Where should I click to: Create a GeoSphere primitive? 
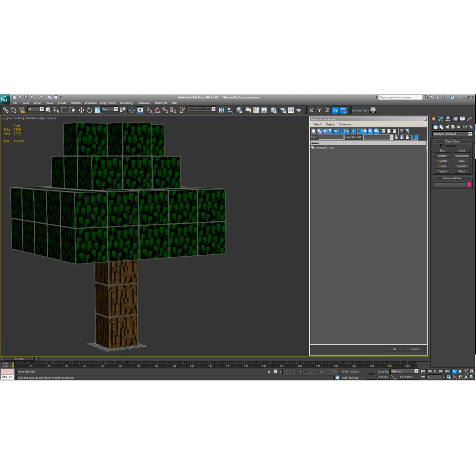tap(462, 156)
